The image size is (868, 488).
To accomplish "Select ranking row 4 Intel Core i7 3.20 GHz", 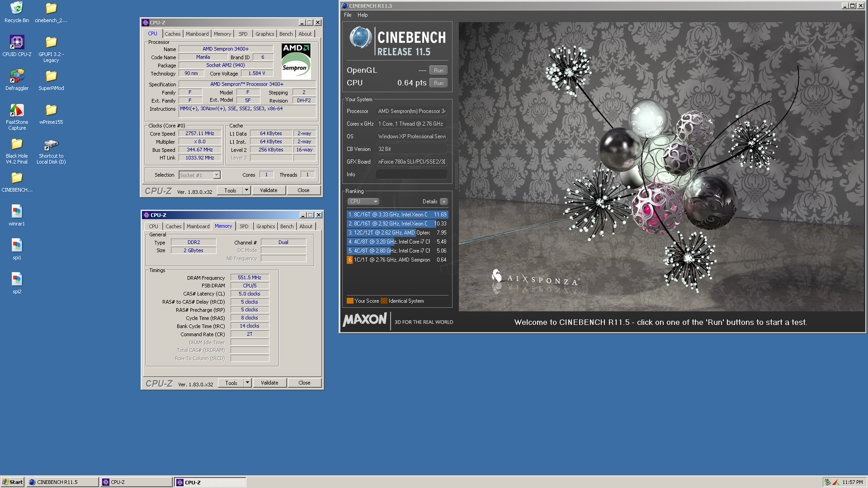I will point(397,242).
